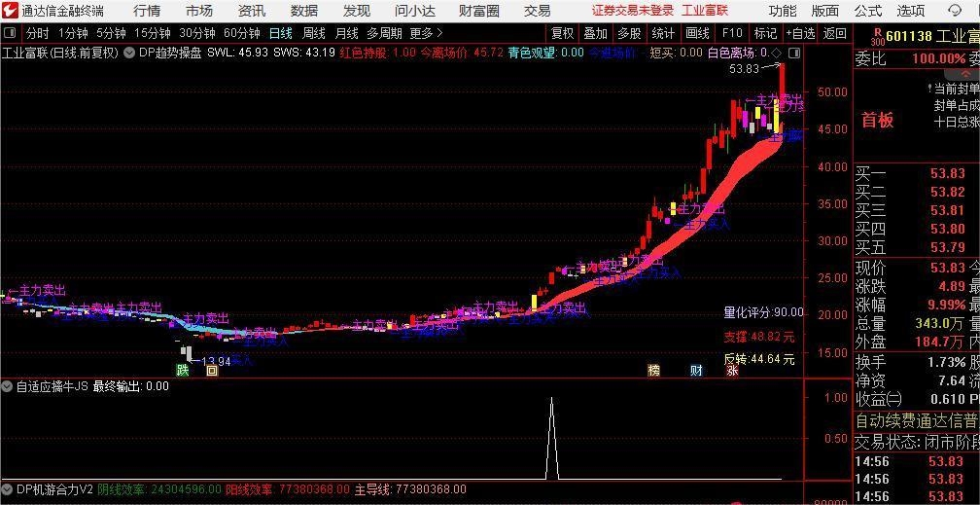This screenshot has width=980, height=505.
Task: Click the red 工业富联 title link
Action: [x=704, y=11]
